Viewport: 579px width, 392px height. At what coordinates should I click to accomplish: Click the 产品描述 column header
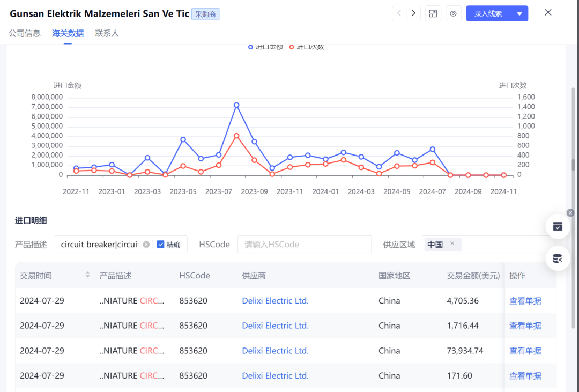115,276
